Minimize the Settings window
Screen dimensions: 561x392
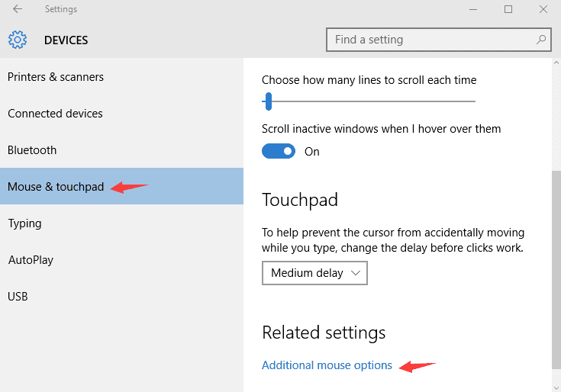[x=473, y=9]
